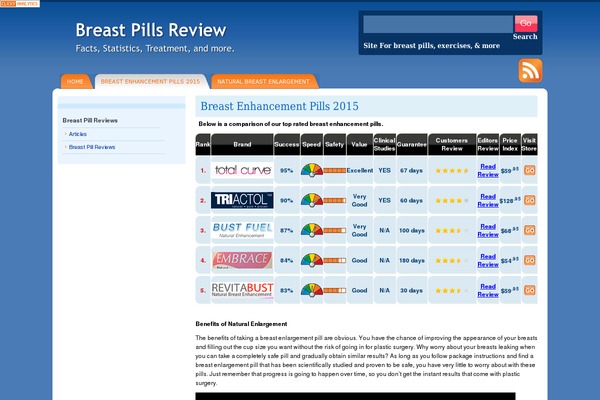Open Read Review link for RevitaBust
Image resolution: width=600 pixels, height=400 pixels.
[488, 290]
